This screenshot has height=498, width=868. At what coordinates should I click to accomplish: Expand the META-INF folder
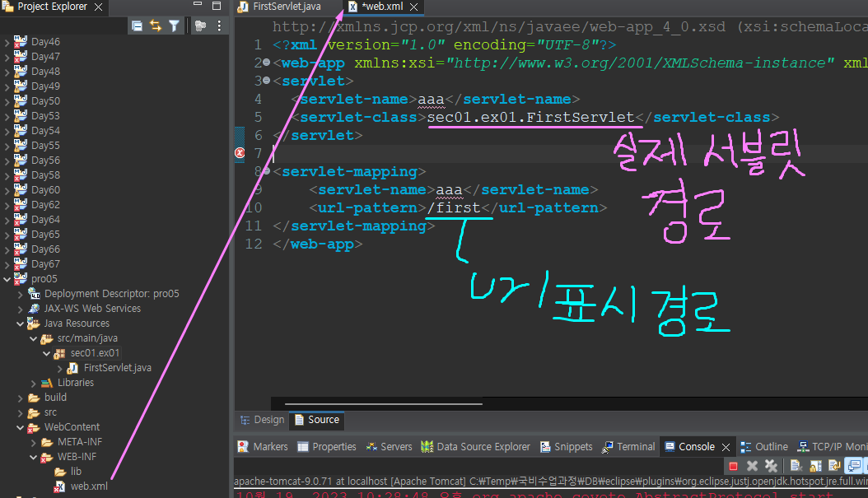pyautogui.click(x=33, y=442)
